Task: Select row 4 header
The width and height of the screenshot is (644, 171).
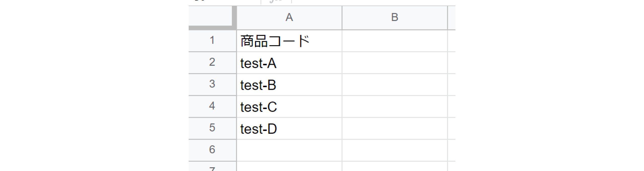Action: [212, 106]
